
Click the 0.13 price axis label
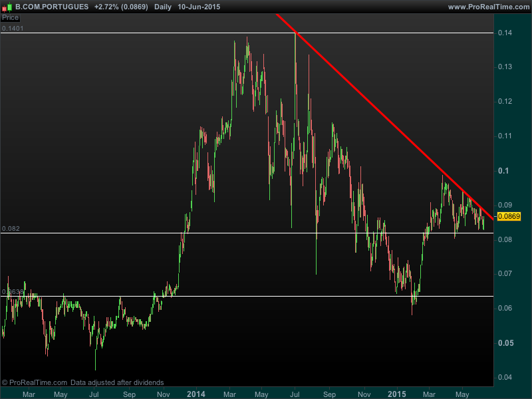coord(505,66)
